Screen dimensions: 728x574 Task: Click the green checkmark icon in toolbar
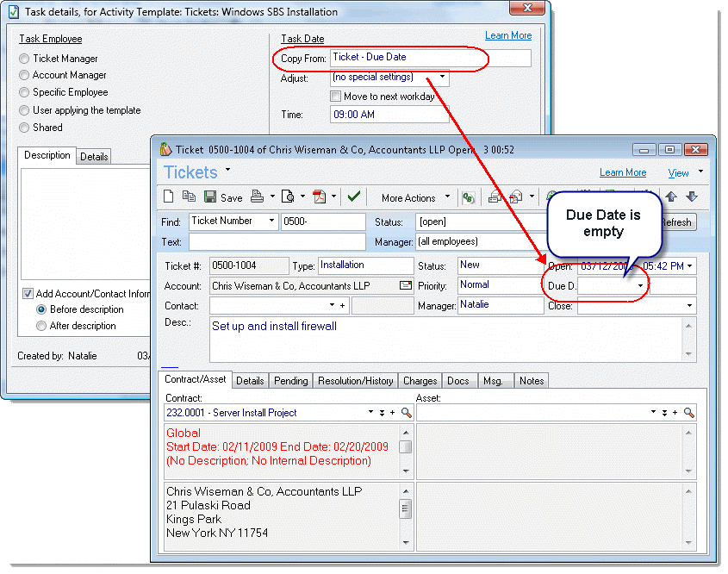pyautogui.click(x=353, y=197)
